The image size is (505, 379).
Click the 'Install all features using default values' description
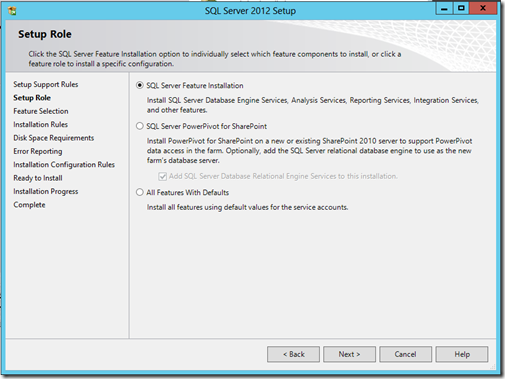point(248,207)
